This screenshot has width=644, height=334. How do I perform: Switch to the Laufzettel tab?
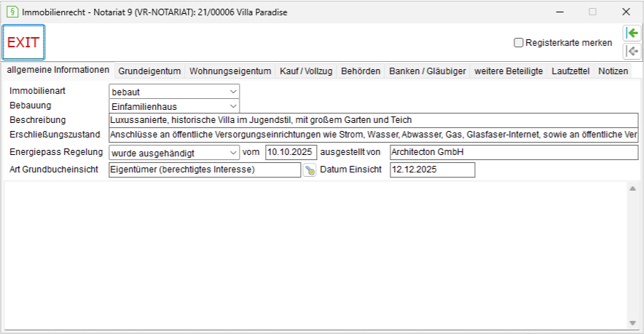point(570,71)
